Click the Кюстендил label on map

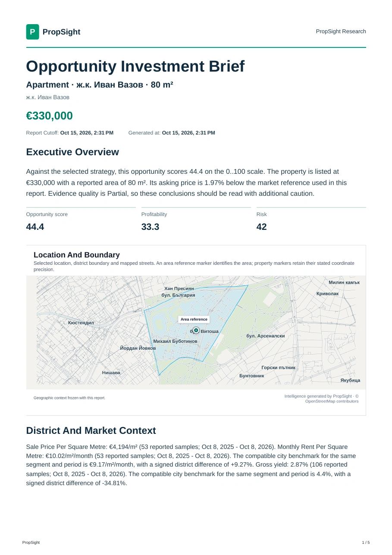(x=81, y=323)
